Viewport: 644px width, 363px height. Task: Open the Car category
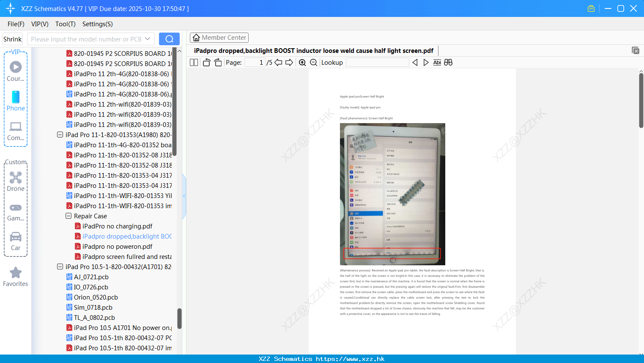(x=16, y=241)
